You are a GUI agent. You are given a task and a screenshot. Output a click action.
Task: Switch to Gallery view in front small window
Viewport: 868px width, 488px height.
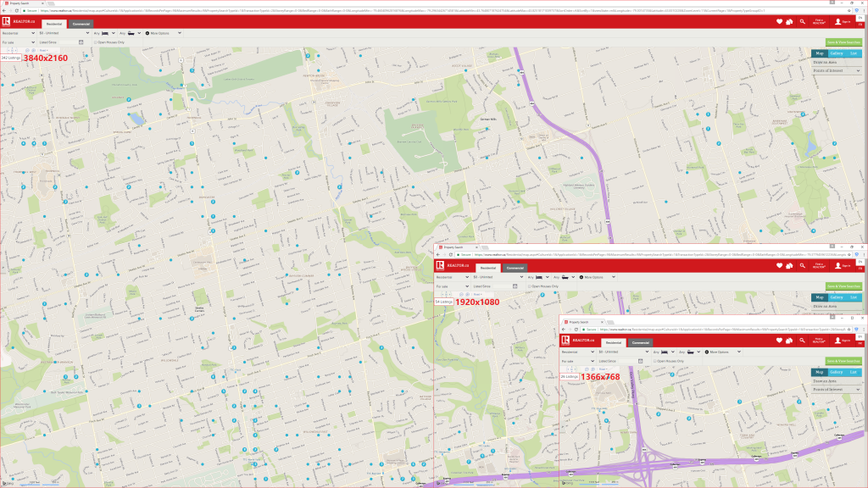[837, 373]
